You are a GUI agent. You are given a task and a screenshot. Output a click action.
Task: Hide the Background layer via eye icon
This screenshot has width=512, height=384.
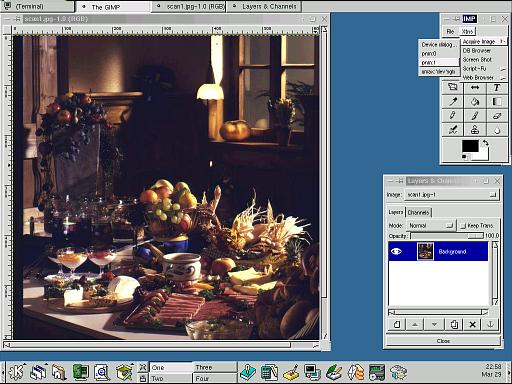tap(396, 251)
